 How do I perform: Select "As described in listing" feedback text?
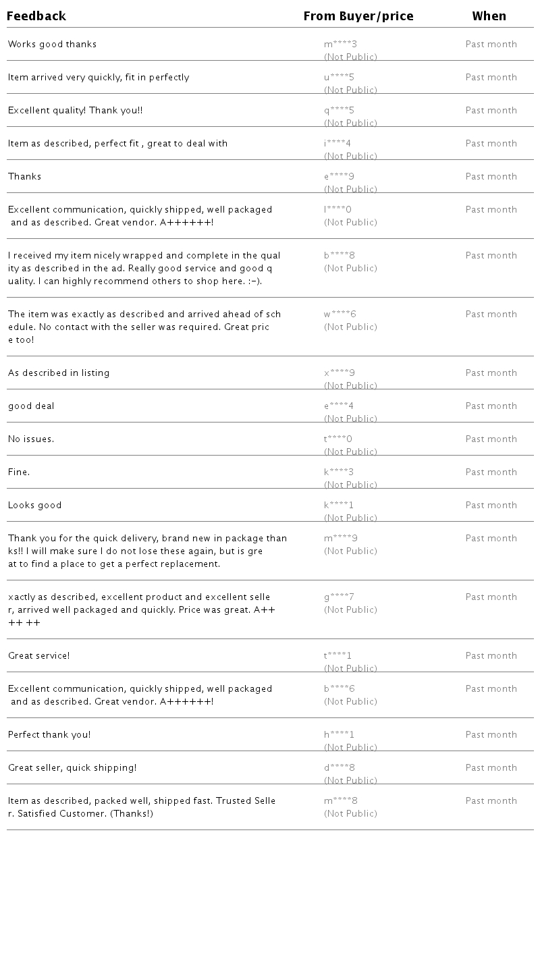[59, 373]
